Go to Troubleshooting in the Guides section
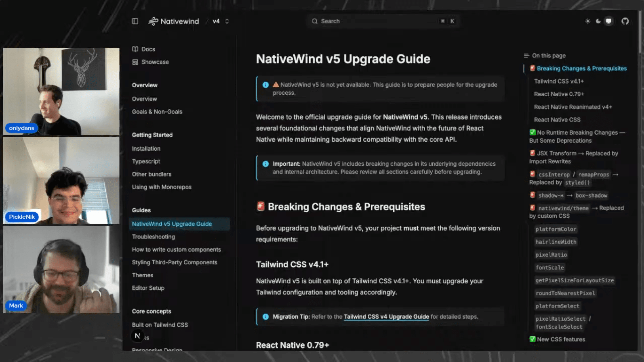This screenshot has width=644, height=362. 153,237
